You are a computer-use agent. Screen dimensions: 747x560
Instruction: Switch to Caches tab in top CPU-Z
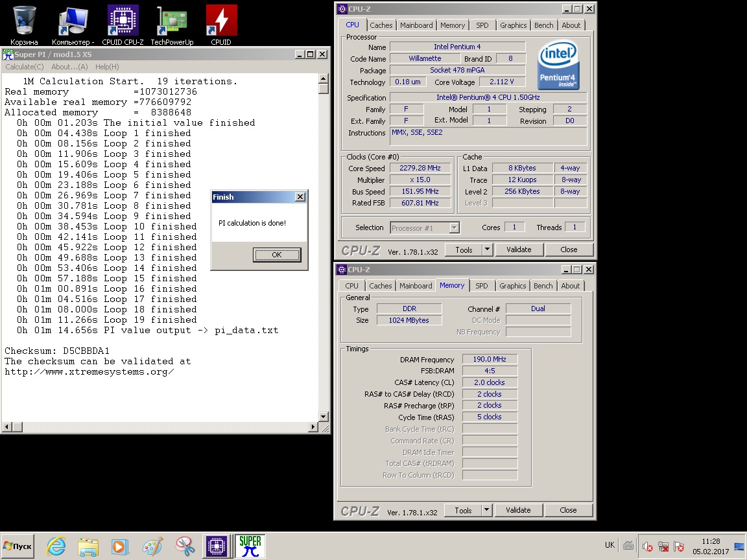(381, 25)
